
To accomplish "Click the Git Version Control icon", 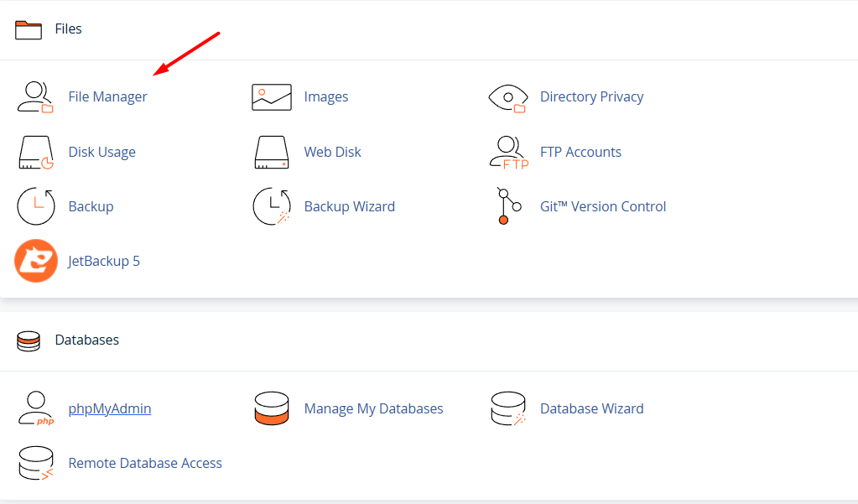I will [x=508, y=207].
